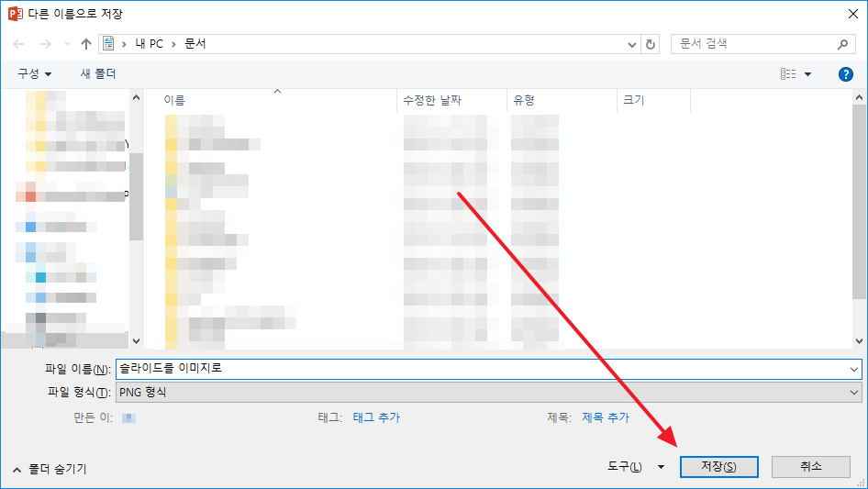
Task: Click the 저장 button
Action: point(718,466)
